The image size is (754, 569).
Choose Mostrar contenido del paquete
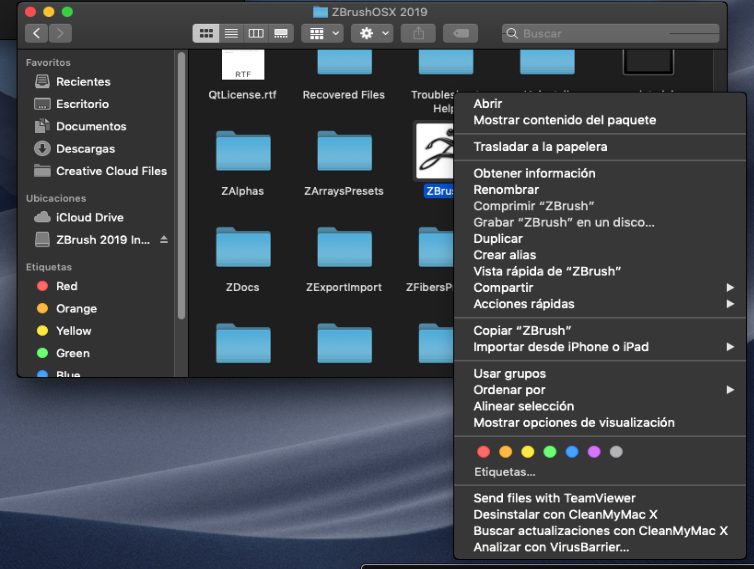600,120
